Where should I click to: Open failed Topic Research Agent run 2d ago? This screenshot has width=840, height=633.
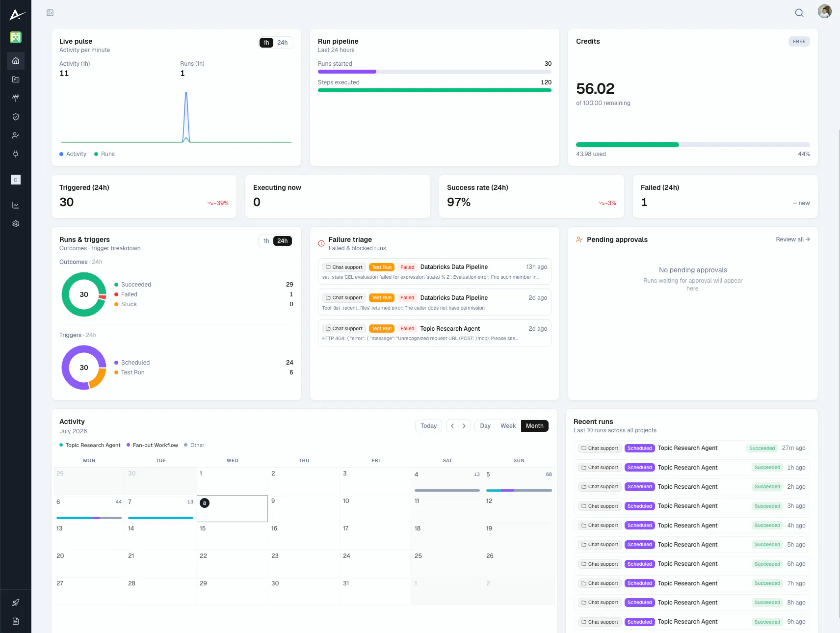pos(435,333)
